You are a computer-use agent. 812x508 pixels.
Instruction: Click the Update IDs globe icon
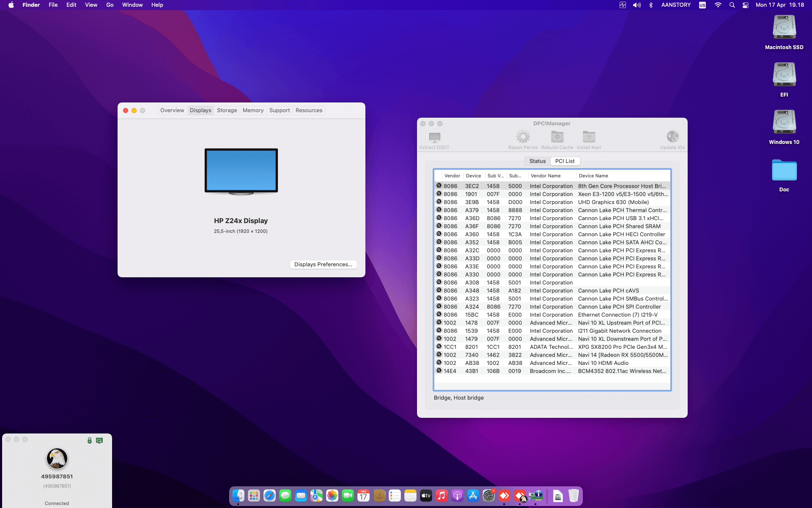(x=672, y=138)
